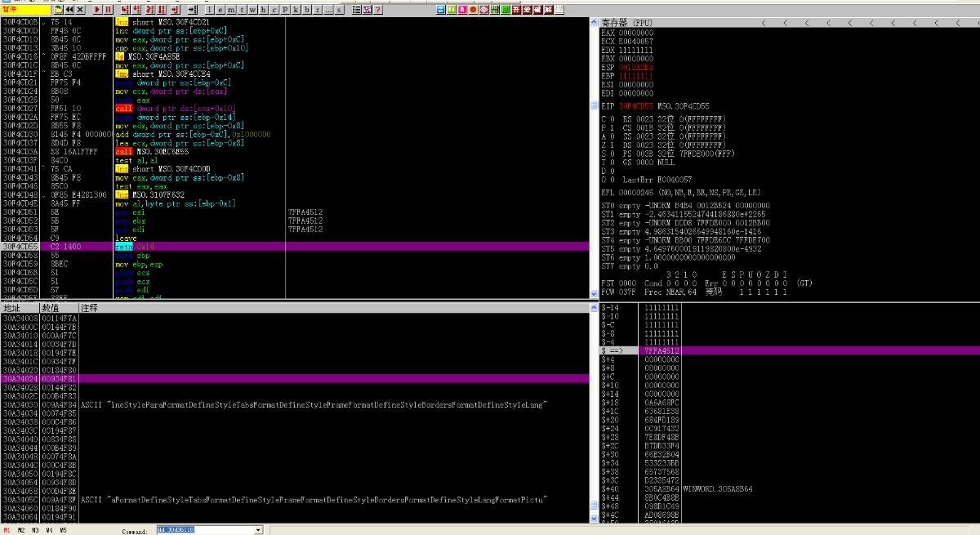Viewport: 980px width, 535px height.
Task: Open Handles window with 'h' button
Action: point(263,9)
